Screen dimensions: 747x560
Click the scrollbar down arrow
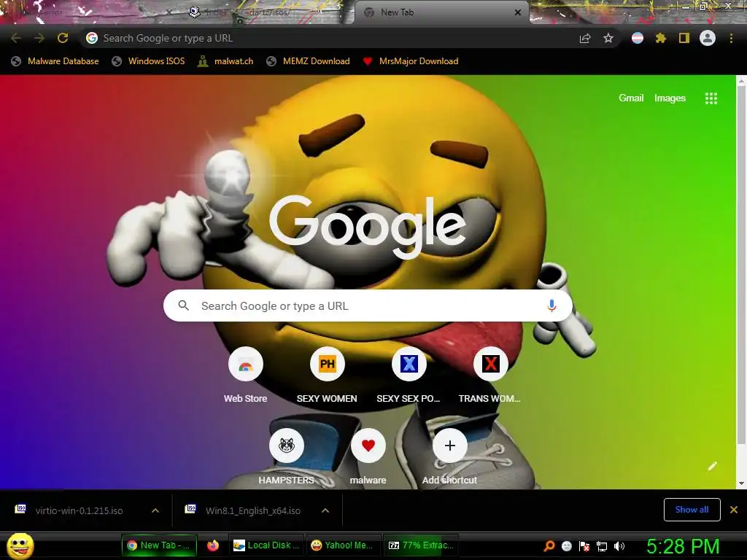(741, 484)
